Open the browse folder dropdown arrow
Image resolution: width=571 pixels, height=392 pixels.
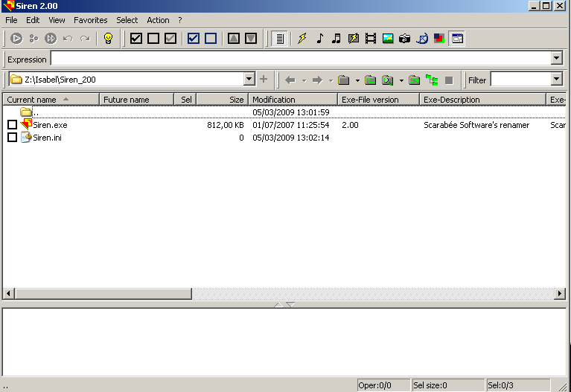point(357,80)
